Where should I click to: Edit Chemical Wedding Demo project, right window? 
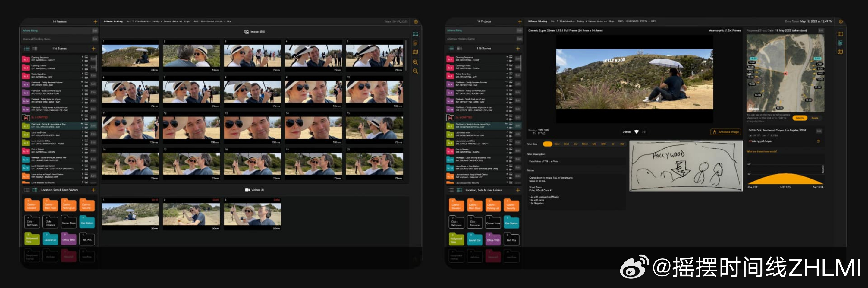pyautogui.click(x=520, y=39)
